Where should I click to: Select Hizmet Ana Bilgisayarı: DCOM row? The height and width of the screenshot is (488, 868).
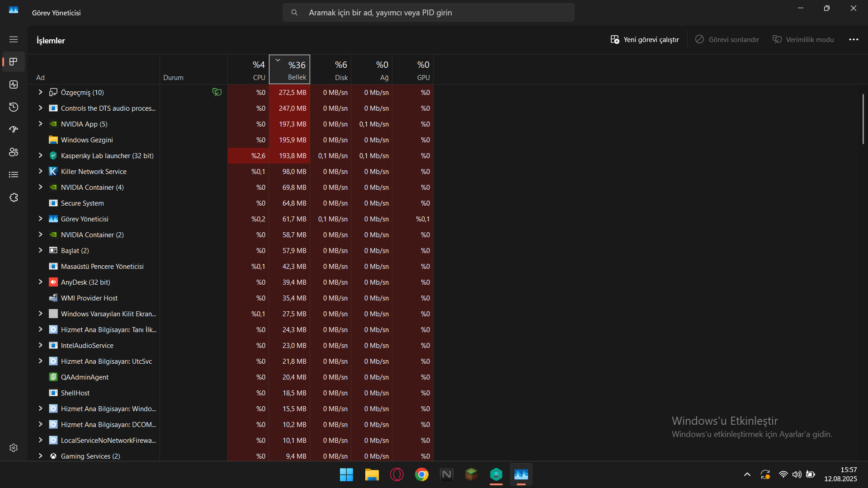click(x=231, y=425)
